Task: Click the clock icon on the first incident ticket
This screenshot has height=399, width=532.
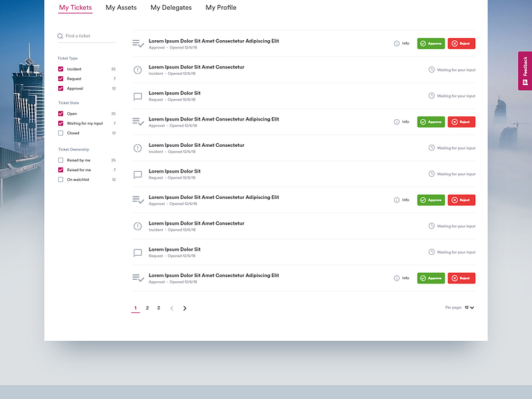Action: pos(432,69)
